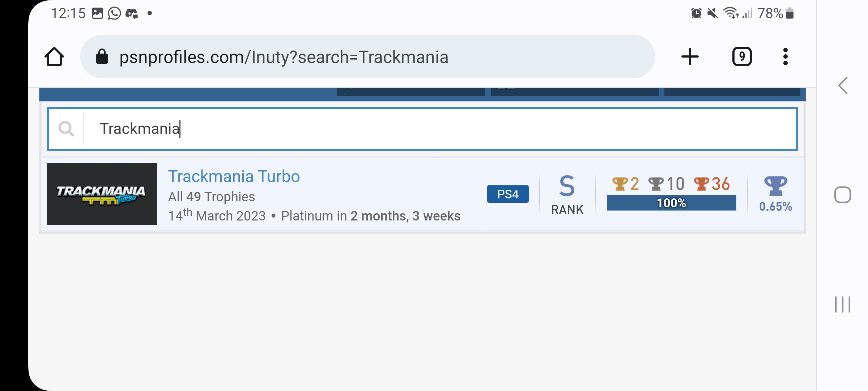Click the 100% completion progress bar

pyautogui.click(x=671, y=203)
